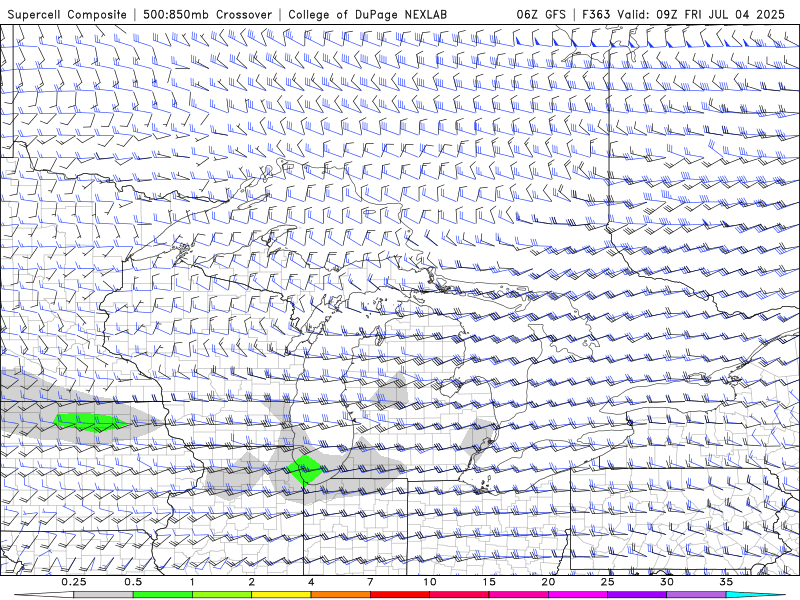Click the "20" legend value
The height and width of the screenshot is (600, 800).
[x=548, y=582]
